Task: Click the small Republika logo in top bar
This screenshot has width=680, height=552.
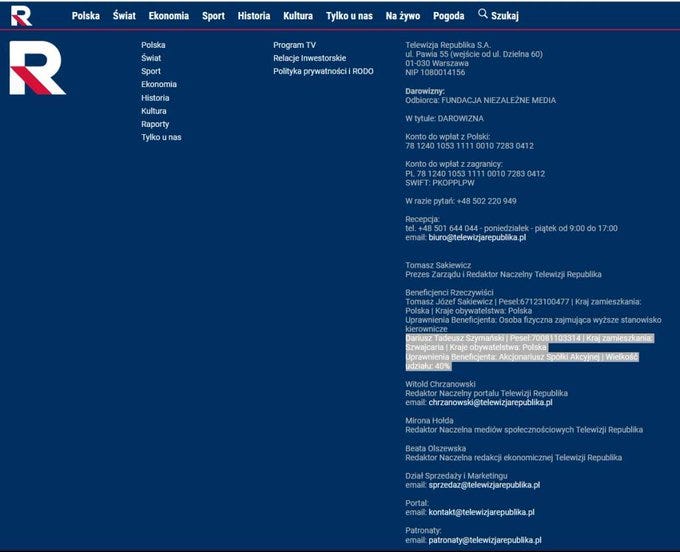Action: pyautogui.click(x=21, y=16)
